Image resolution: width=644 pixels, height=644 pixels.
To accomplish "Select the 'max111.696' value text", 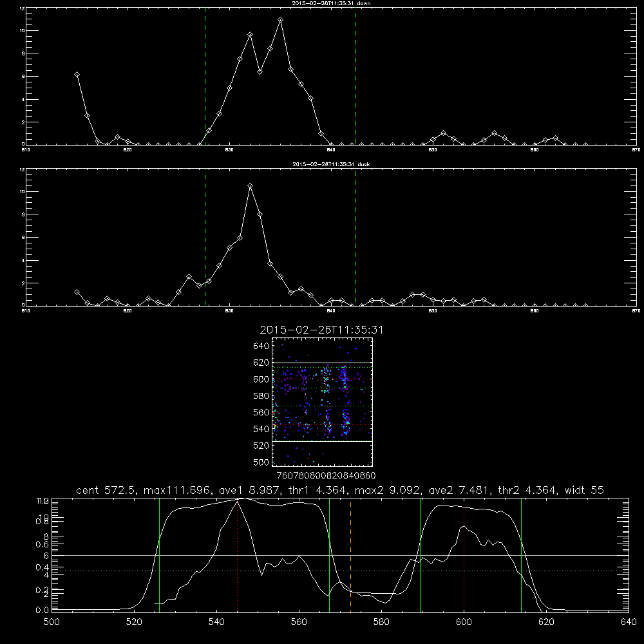I will (x=175, y=490).
